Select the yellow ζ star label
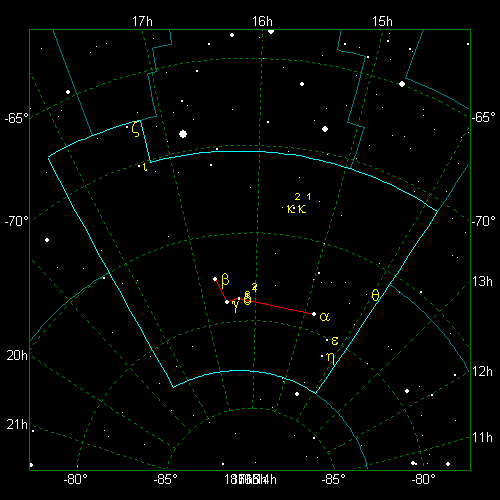This screenshot has height=500, width=500. (x=135, y=129)
